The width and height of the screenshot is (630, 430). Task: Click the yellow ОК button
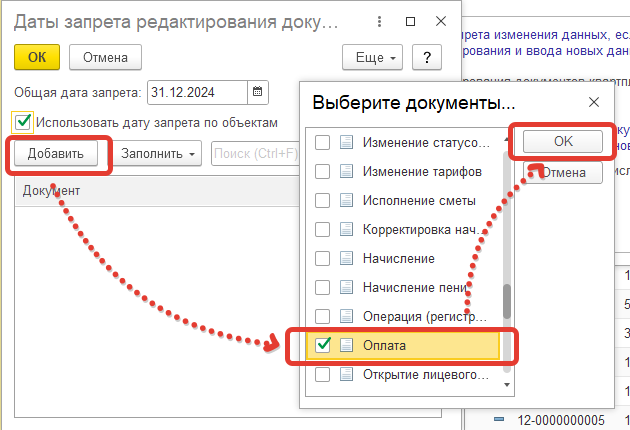click(x=37, y=57)
